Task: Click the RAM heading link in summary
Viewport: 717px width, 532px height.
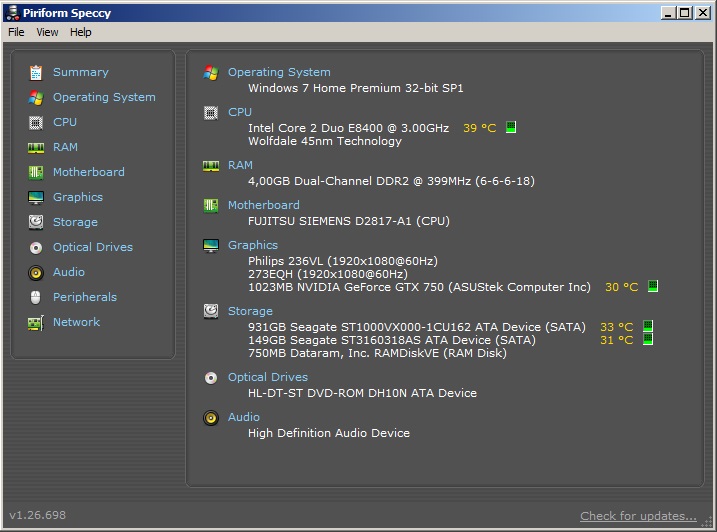Action: tap(241, 165)
